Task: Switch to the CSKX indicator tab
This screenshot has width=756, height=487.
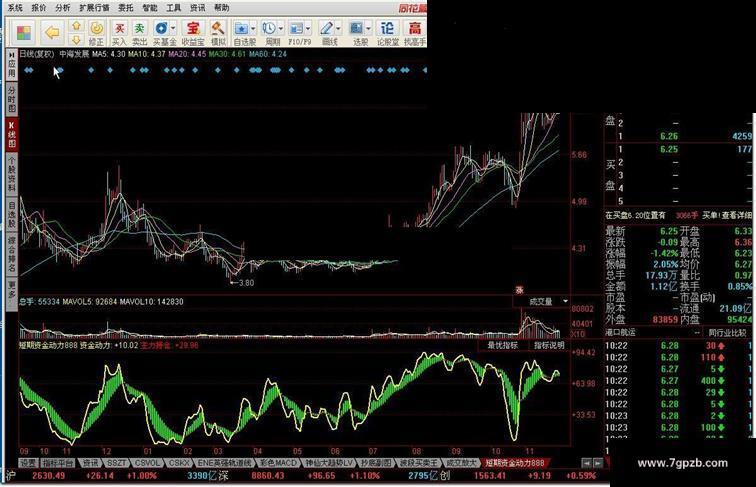Action: pos(179,463)
